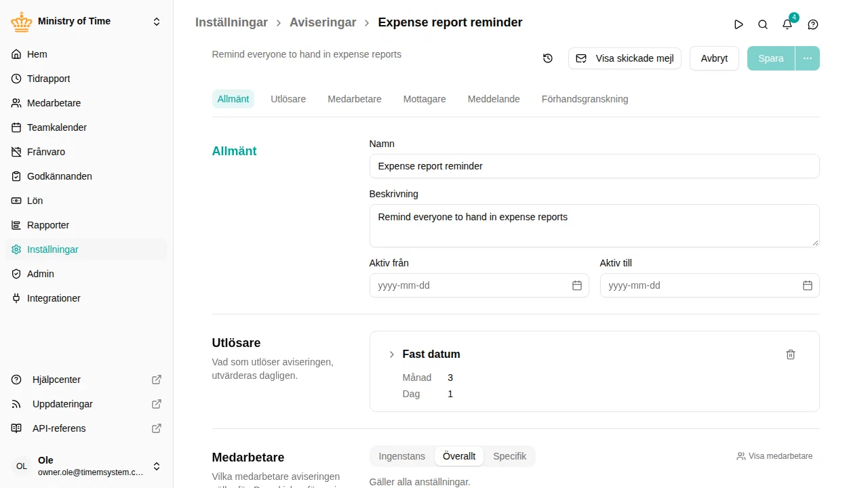Open calendar picker for Aktiv till
The height and width of the screenshot is (488, 868).
808,285
